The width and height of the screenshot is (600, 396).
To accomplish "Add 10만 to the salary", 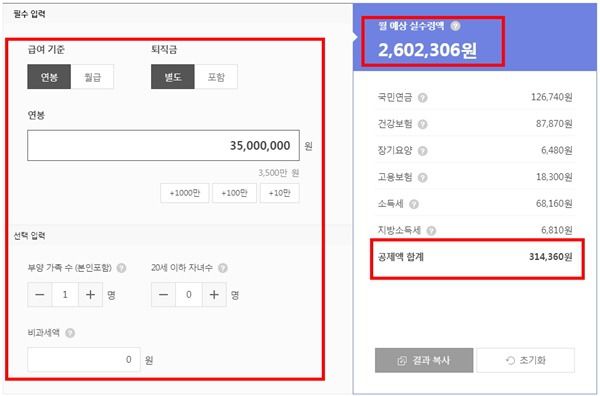I will click(x=280, y=193).
